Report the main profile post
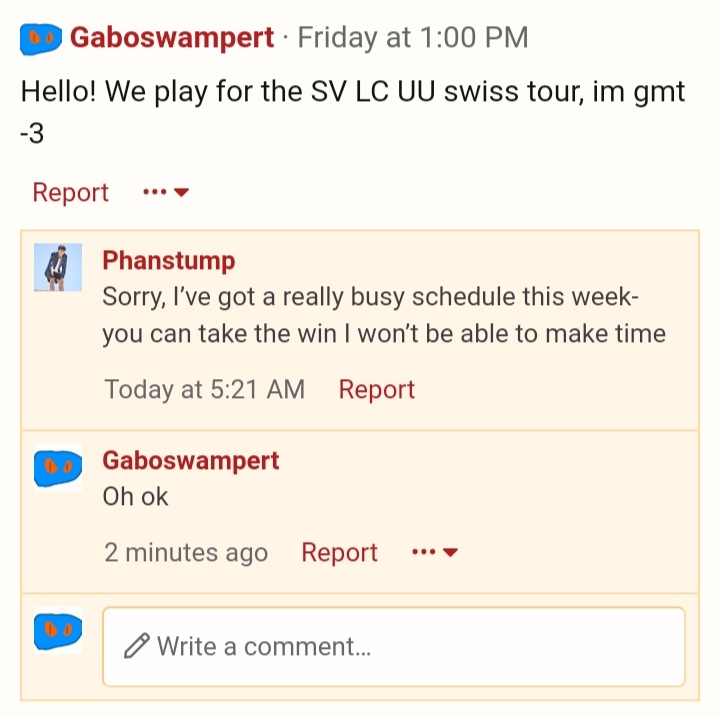 (70, 192)
